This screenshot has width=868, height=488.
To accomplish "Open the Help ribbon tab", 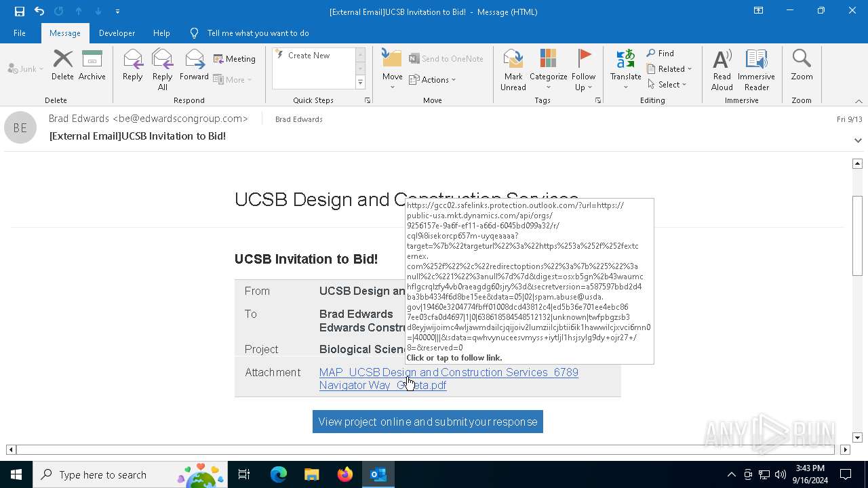I will 161,33.
